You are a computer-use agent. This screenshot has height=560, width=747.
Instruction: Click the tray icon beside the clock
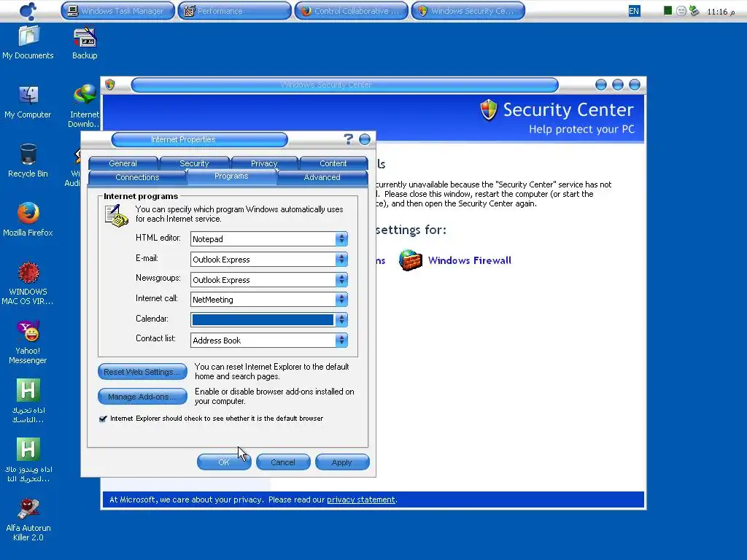pyautogui.click(x=694, y=10)
